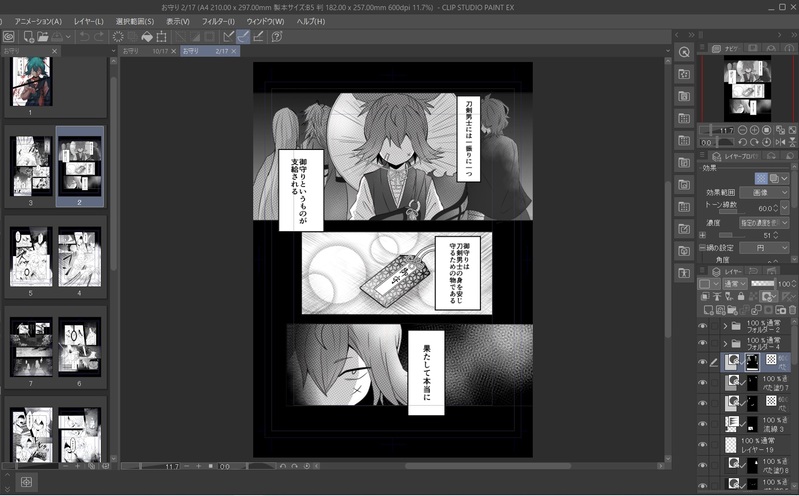Zoom out in the Navigator panel
This screenshot has height=496, width=799.
coord(742,130)
